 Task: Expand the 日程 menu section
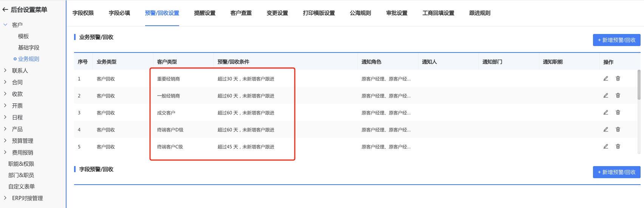[5, 117]
